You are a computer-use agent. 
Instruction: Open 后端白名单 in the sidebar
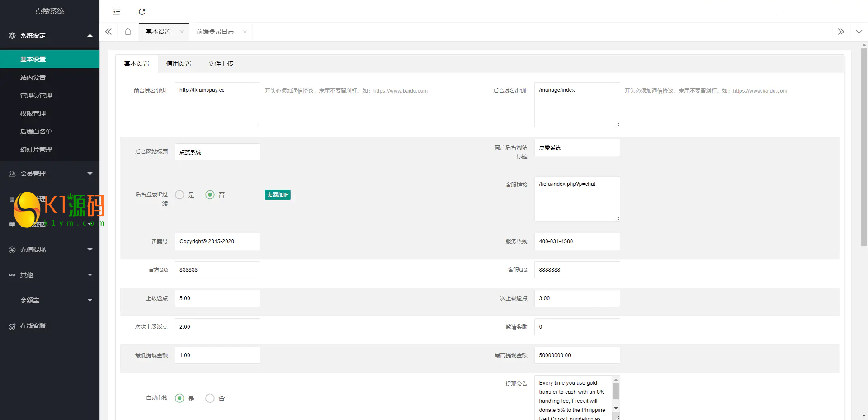pyautogui.click(x=50, y=132)
